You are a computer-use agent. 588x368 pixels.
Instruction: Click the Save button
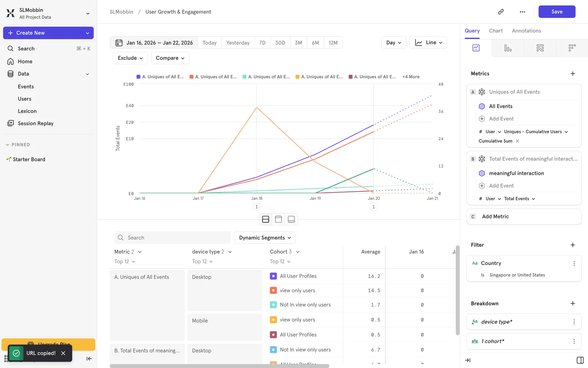556,12
